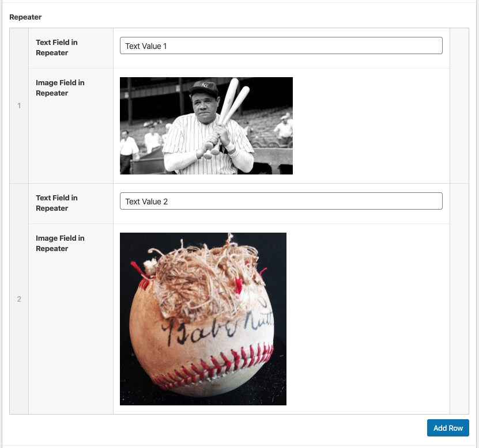The image size is (479, 448).
Task: Click row 2's right-side actions column
Action: [459, 299]
